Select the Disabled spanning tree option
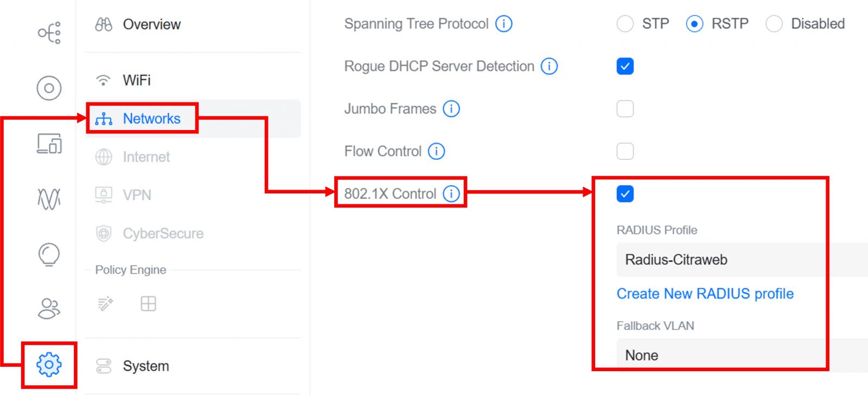 pyautogui.click(x=774, y=24)
